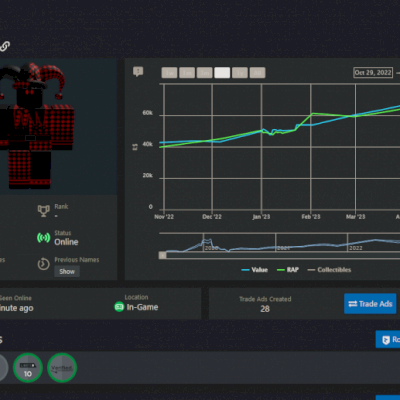This screenshot has height=400, width=400.
Task: Click the green In-Game controller icon
Action: click(119, 307)
